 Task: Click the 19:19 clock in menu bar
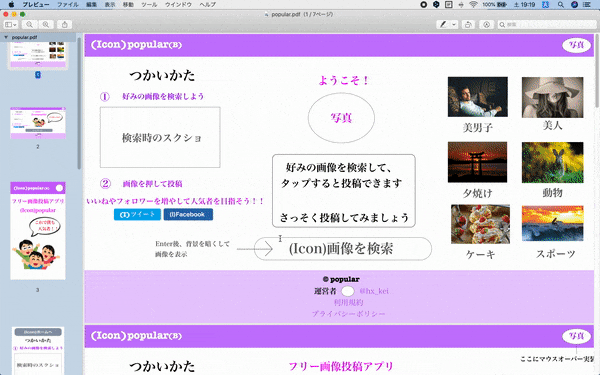click(x=524, y=5)
